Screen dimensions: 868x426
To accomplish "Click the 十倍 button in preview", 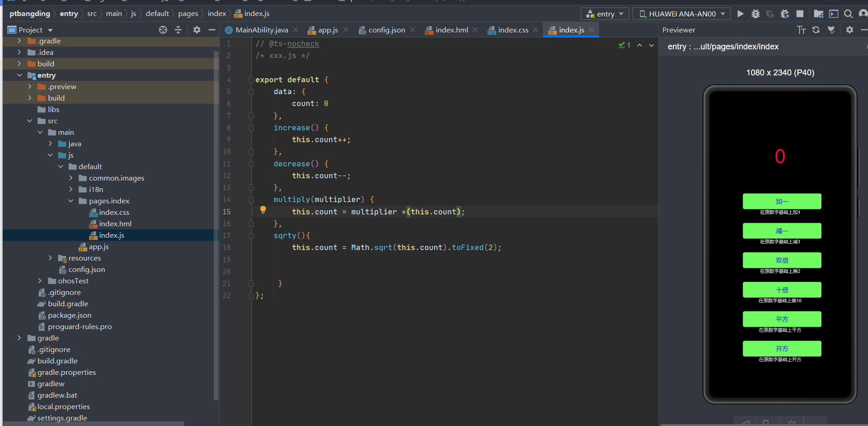I will click(782, 290).
